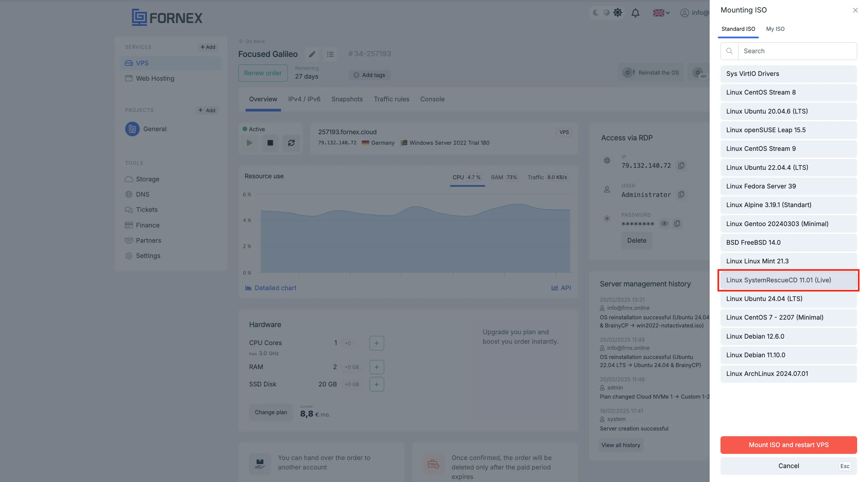Screen dimensions: 868x482
Task: Open the notifications bell
Action: click(635, 13)
